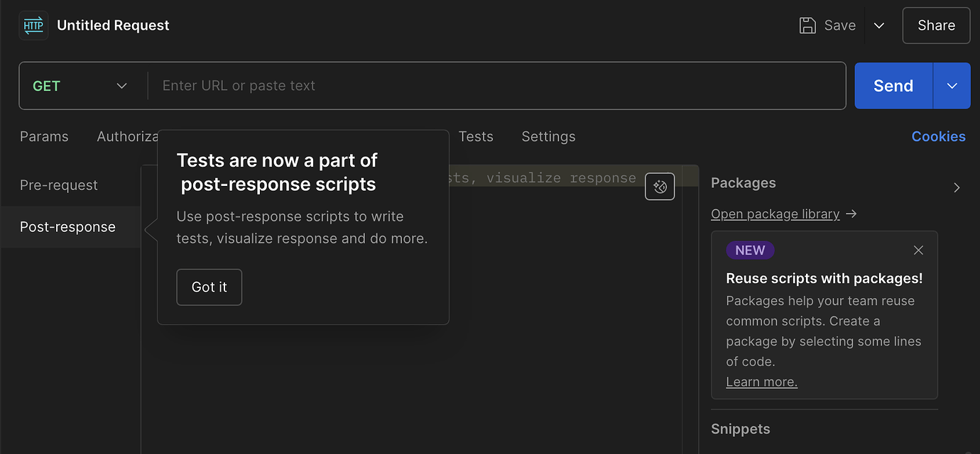Expand the Save options chevron

coord(879,25)
